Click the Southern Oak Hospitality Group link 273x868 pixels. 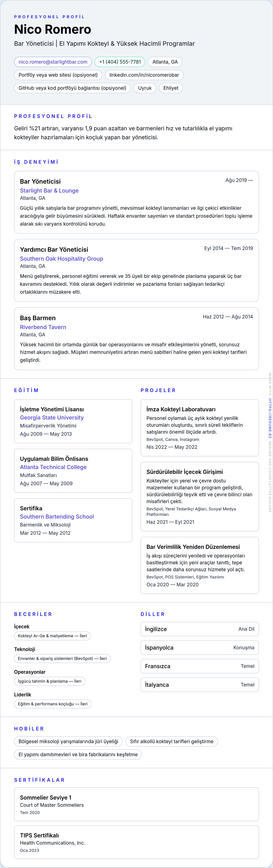[61, 259]
